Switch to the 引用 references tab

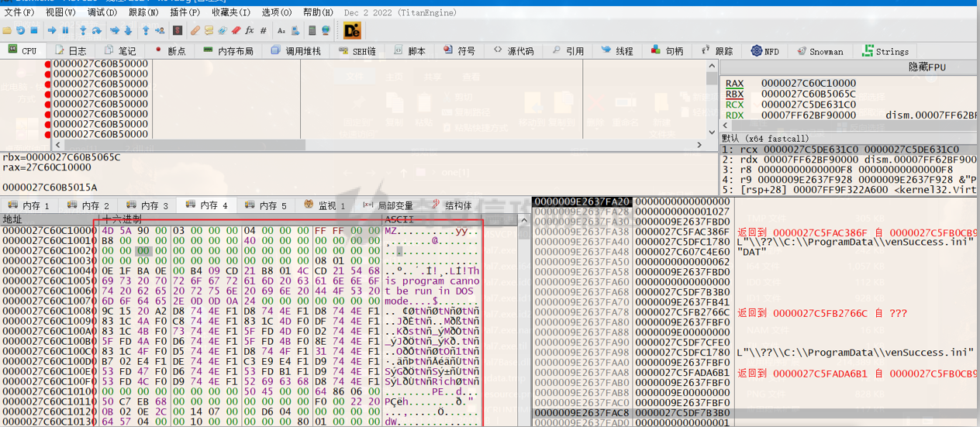click(x=567, y=50)
